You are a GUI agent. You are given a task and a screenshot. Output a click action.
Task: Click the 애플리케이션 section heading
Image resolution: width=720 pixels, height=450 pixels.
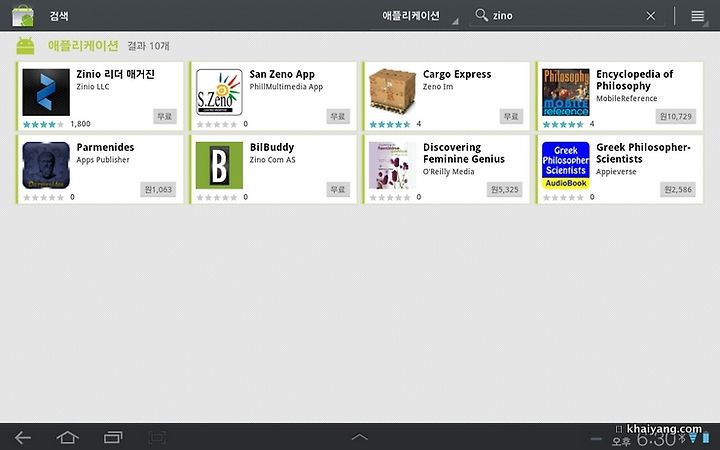[83, 45]
